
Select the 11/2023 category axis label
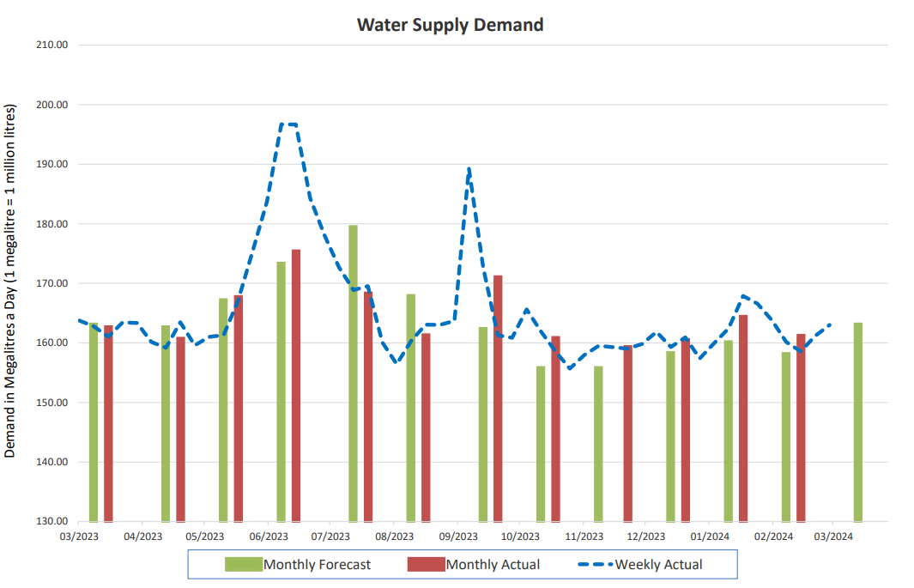pos(584,535)
